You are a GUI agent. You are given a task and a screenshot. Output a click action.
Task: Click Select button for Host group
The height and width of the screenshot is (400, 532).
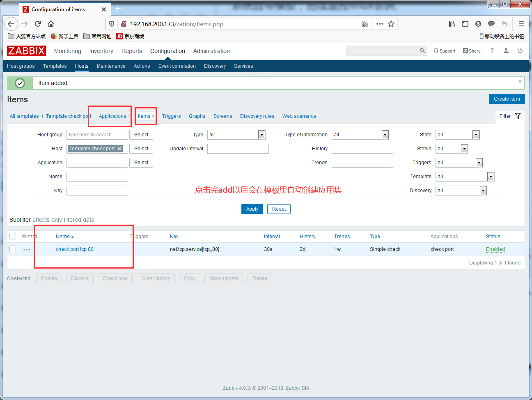tap(141, 135)
